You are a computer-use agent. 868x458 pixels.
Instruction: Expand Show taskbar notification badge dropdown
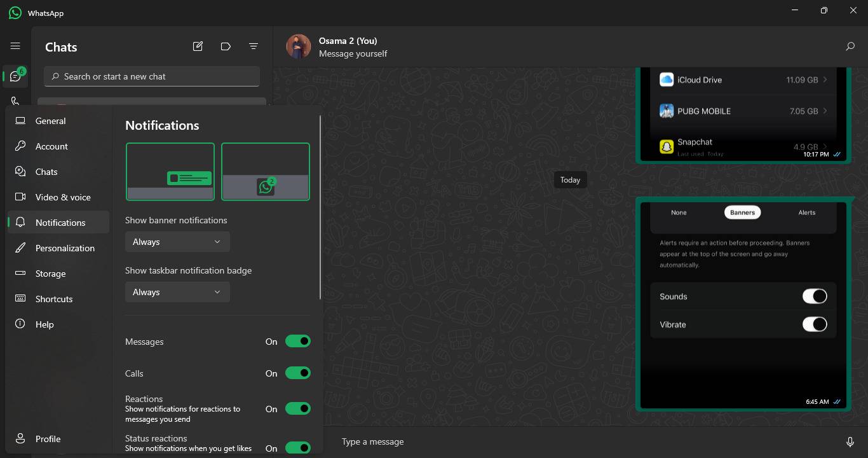pyautogui.click(x=177, y=292)
